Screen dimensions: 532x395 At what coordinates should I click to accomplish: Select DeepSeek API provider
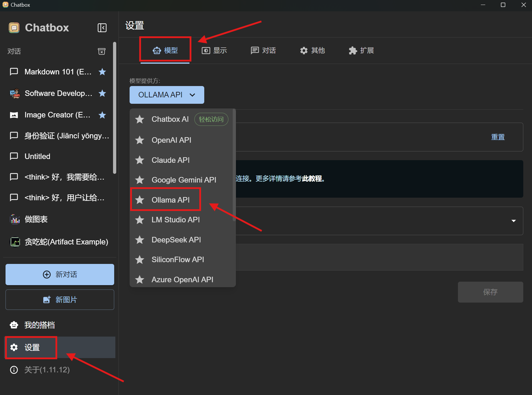[181, 240]
